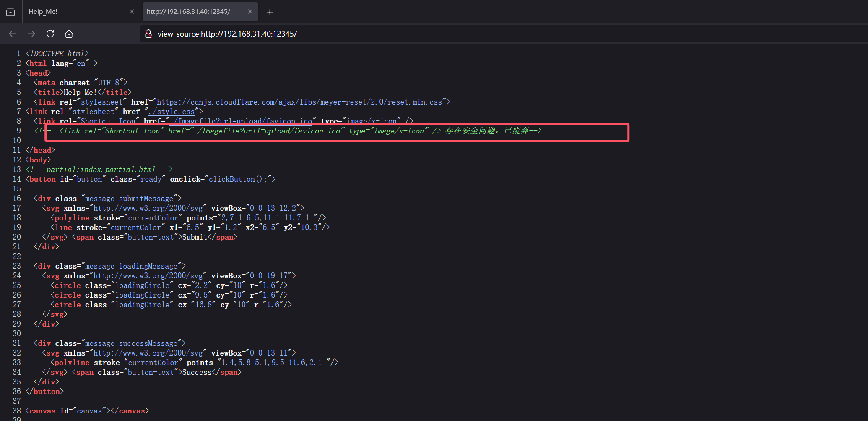Click the canvas id="canvas" line
Image resolution: width=868 pixels, height=421 pixels.
87,411
